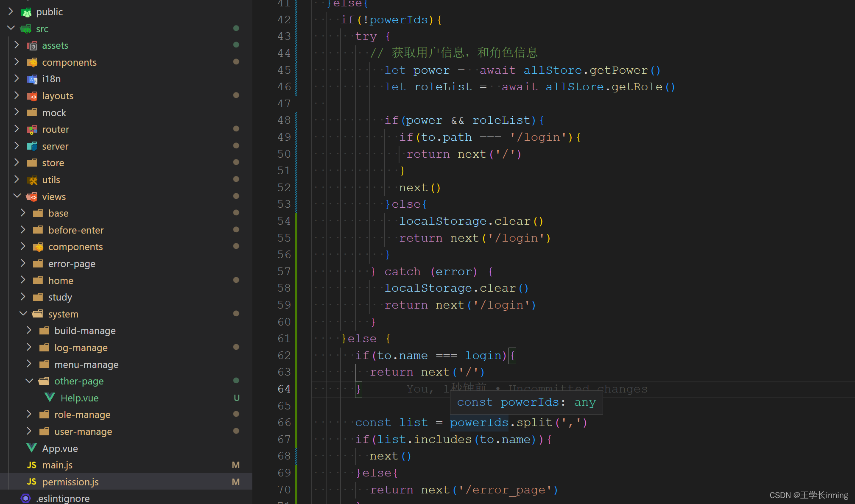Viewport: 855px width, 504px height.
Task: Click the views components folder icon
Action: click(x=38, y=247)
